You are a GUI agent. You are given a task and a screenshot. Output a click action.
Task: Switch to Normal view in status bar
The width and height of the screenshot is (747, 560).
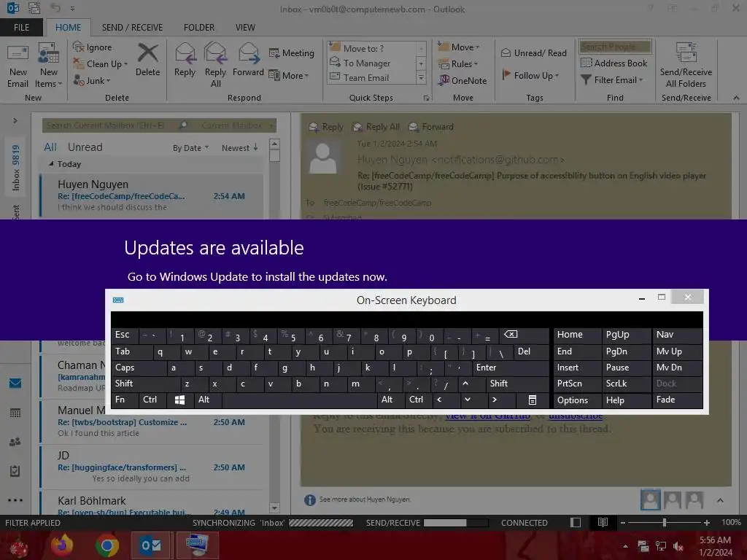pos(576,522)
